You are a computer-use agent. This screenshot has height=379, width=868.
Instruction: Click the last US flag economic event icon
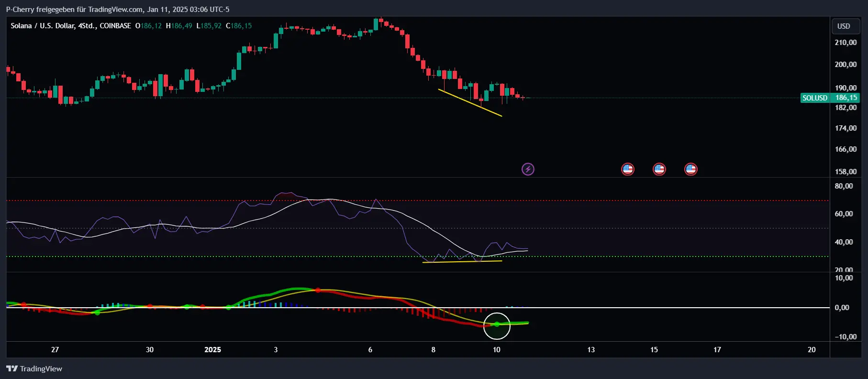[x=690, y=169]
